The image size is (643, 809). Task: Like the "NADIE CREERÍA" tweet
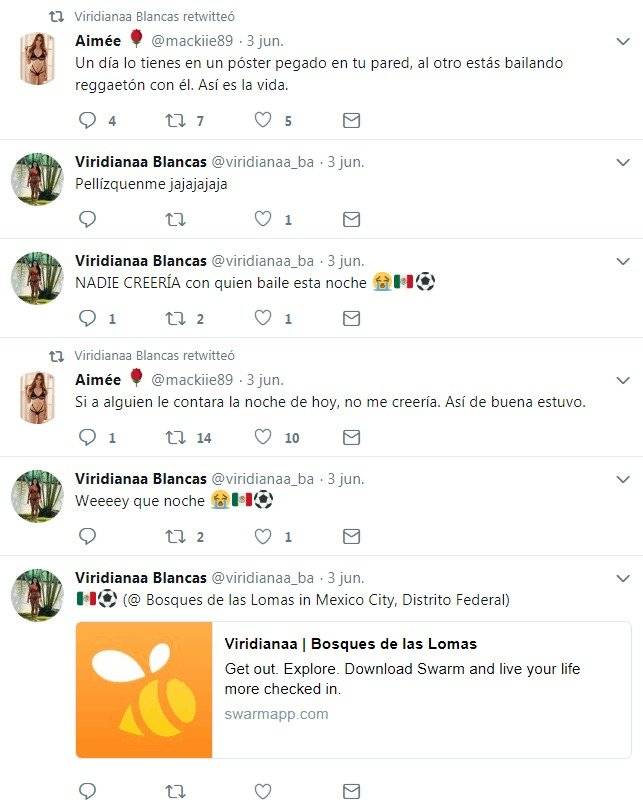[263, 318]
